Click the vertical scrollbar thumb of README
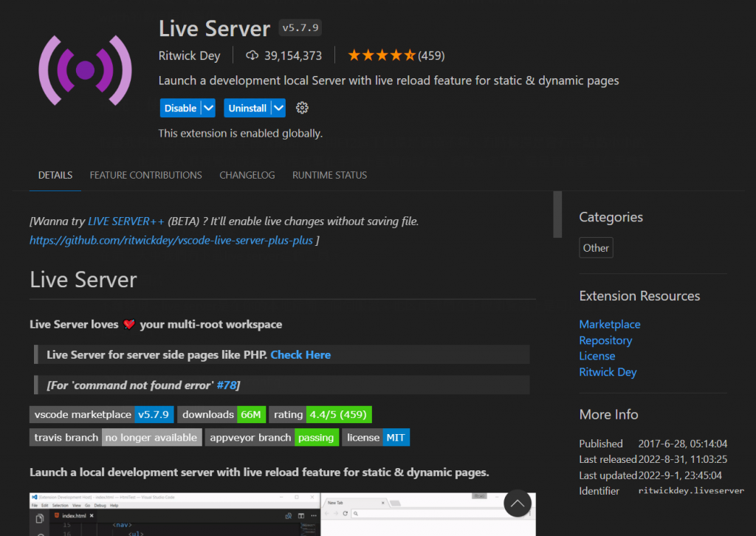 click(557, 215)
